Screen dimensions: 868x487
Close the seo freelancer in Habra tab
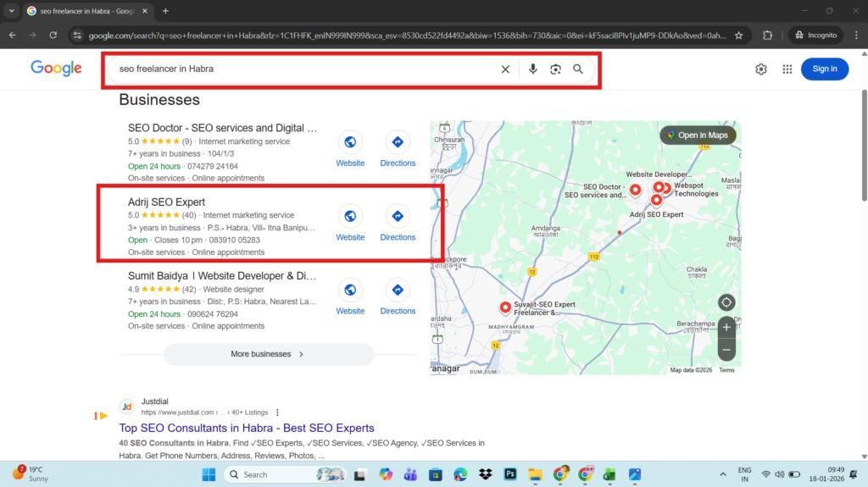[x=144, y=11]
